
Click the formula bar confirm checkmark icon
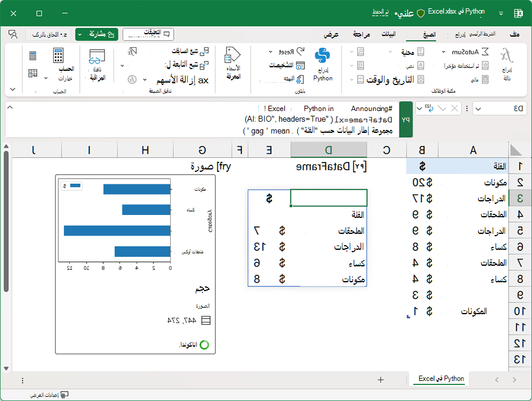point(442,109)
